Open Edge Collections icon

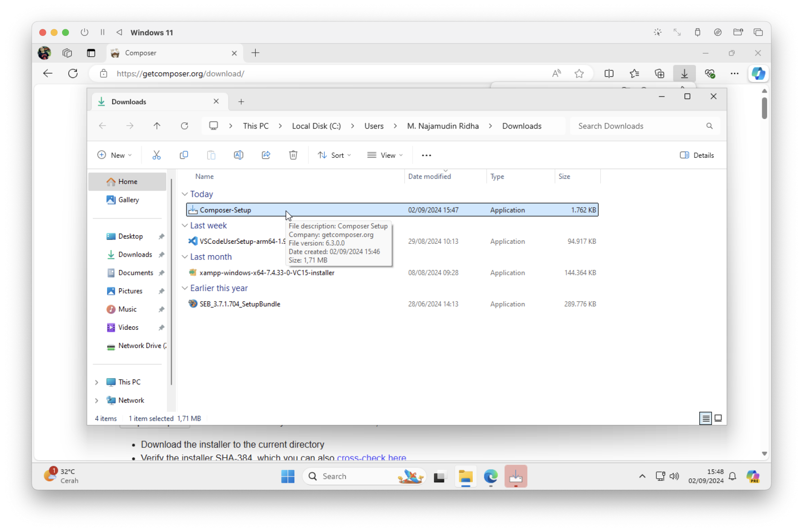click(660, 74)
